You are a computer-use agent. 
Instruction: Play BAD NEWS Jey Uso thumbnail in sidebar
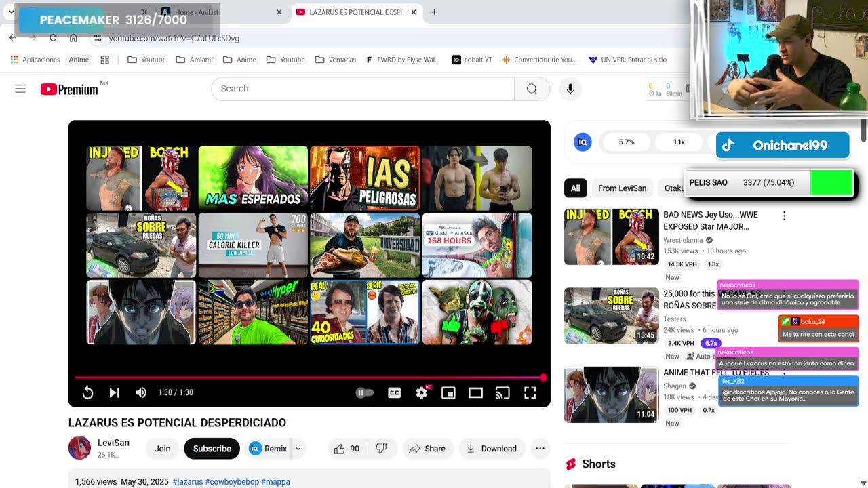(612, 237)
